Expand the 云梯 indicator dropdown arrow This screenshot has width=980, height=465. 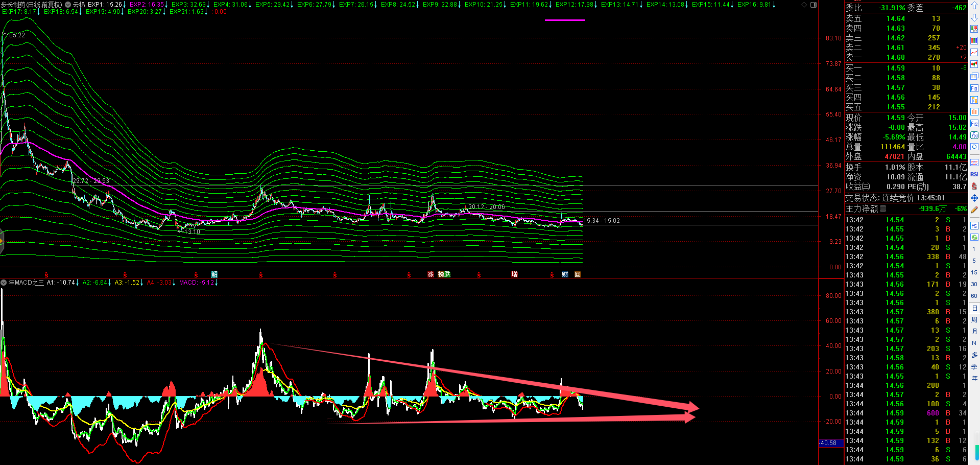67,5
